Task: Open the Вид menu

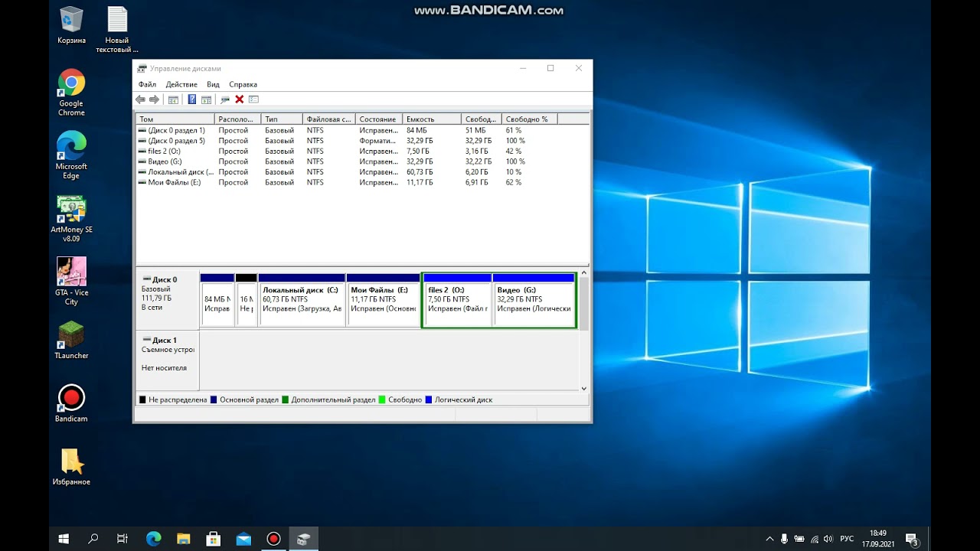Action: pyautogui.click(x=213, y=84)
